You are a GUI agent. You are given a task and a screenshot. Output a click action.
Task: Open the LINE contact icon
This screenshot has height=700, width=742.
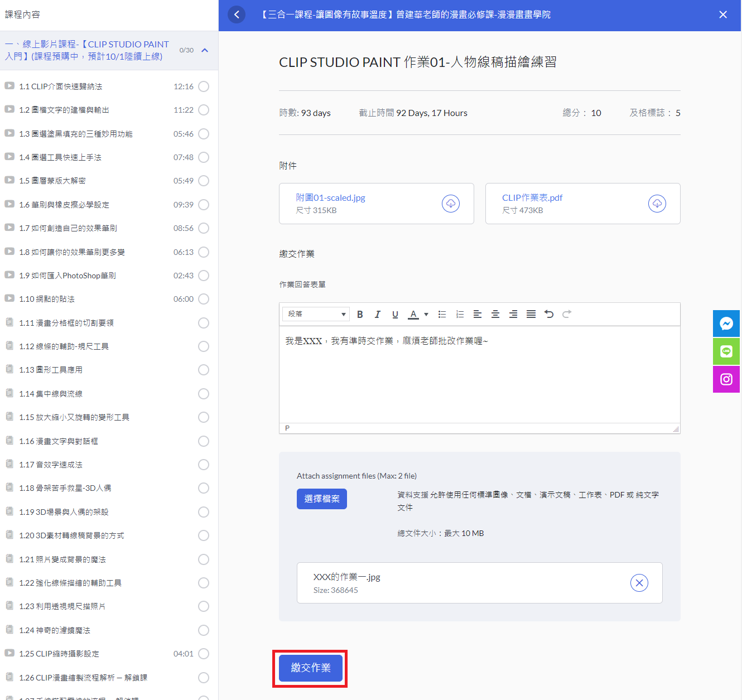tap(726, 351)
